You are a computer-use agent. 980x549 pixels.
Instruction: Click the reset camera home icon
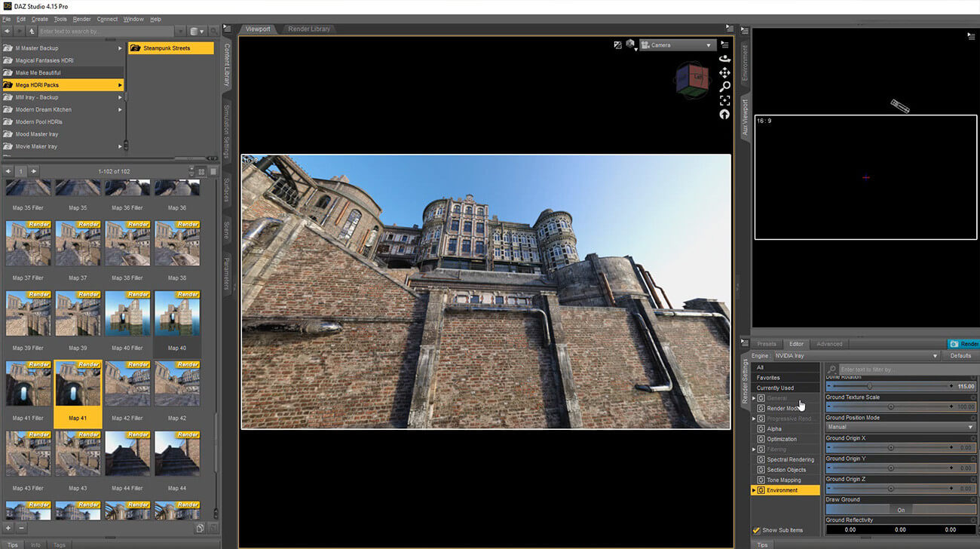[x=724, y=114]
